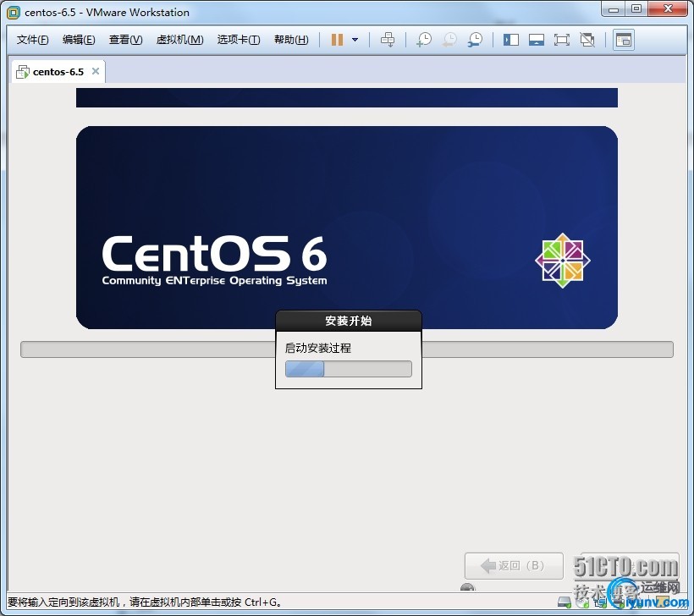Open the 帮助(H) menu

291,40
